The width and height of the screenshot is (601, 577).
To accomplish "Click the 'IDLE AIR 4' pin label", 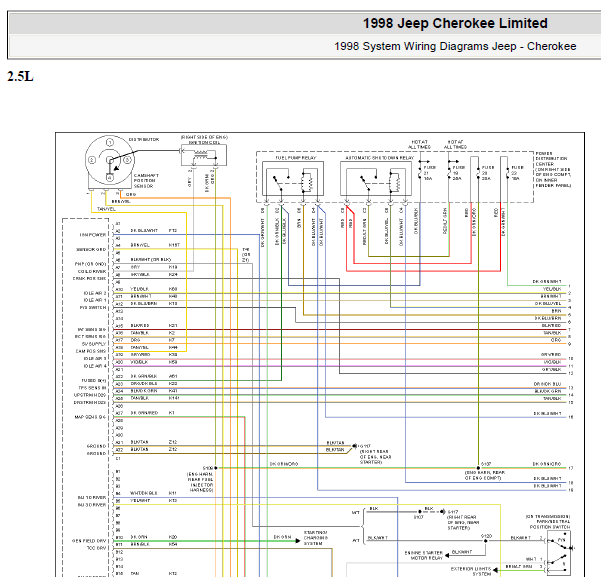I will click(95, 366).
